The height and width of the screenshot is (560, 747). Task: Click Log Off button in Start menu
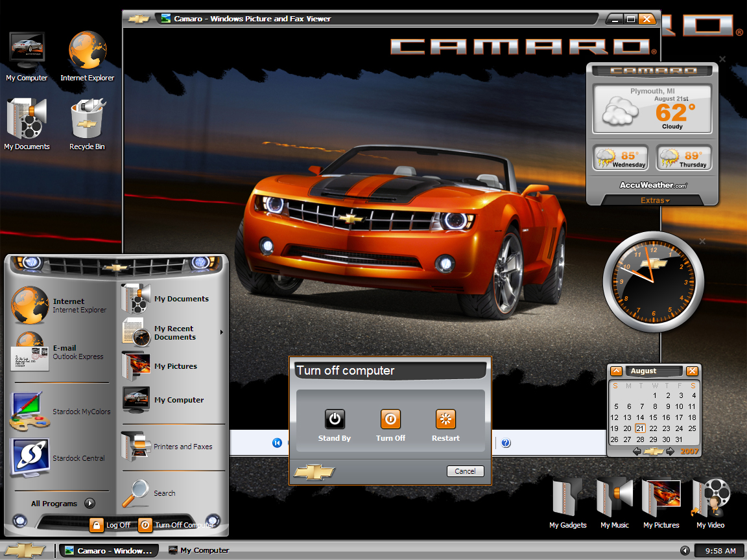[110, 525]
